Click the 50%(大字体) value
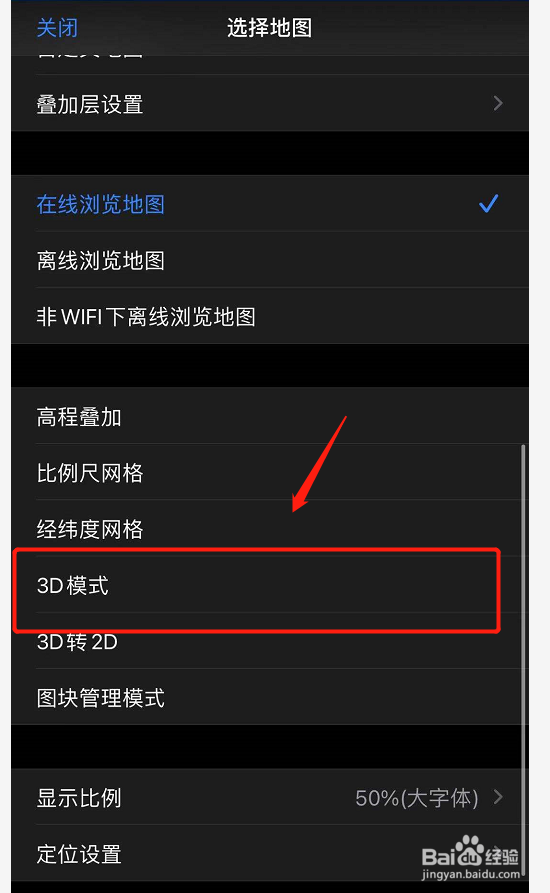The image size is (550, 893). coord(417,798)
